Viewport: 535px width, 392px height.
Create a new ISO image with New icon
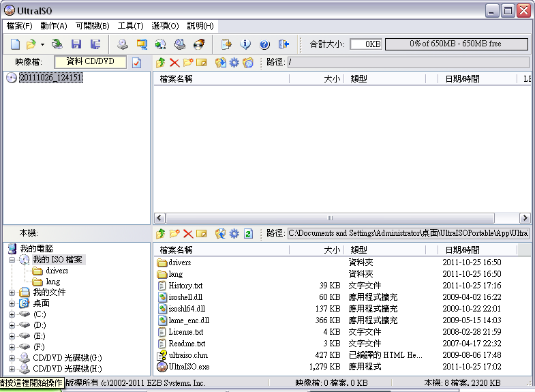(16, 44)
